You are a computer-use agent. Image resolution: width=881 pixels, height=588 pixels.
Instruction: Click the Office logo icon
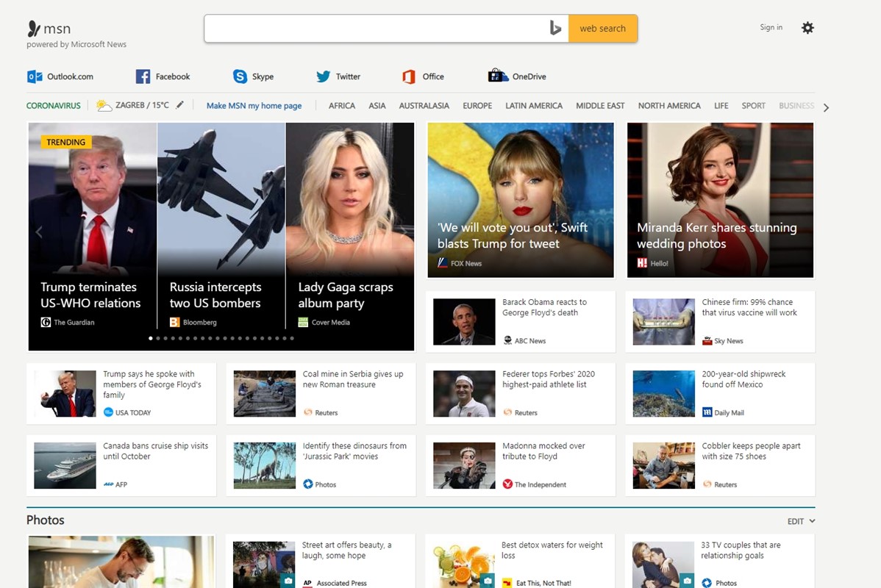point(409,76)
